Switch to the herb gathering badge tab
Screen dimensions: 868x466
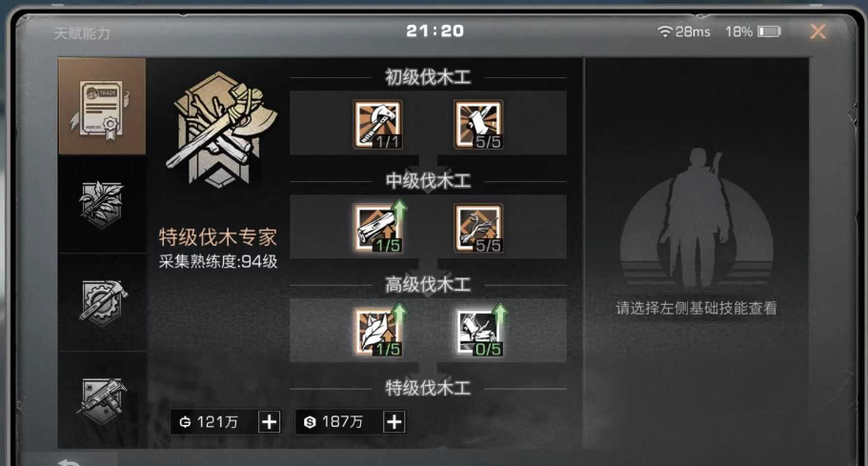(x=102, y=204)
